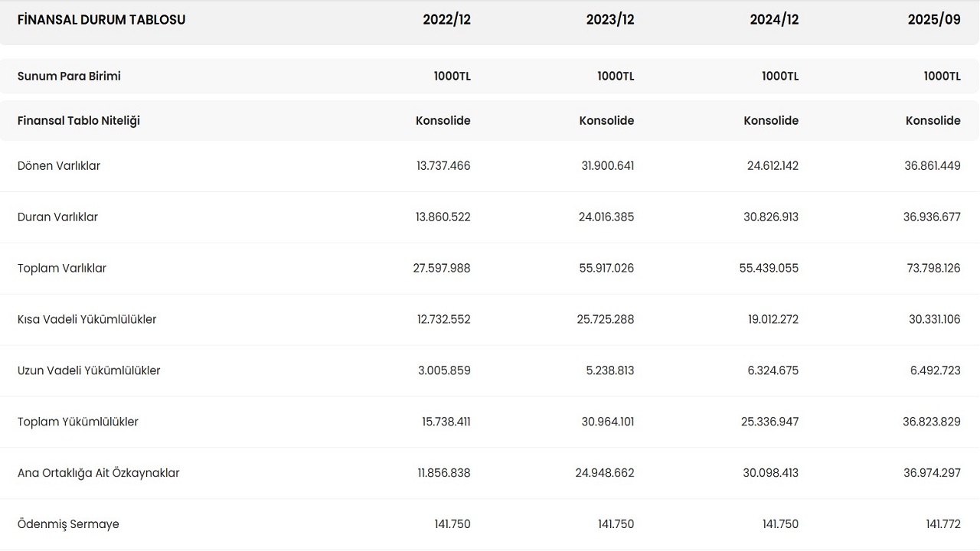
Task: Click the 2025/09 Toplam Varlıklar value 73.798.126
Action: (x=932, y=269)
